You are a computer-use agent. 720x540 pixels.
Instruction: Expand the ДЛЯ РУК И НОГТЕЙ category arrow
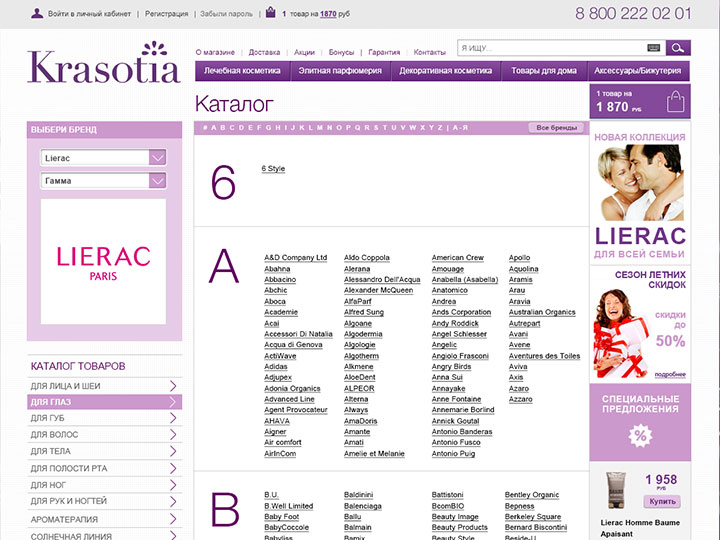[173, 501]
